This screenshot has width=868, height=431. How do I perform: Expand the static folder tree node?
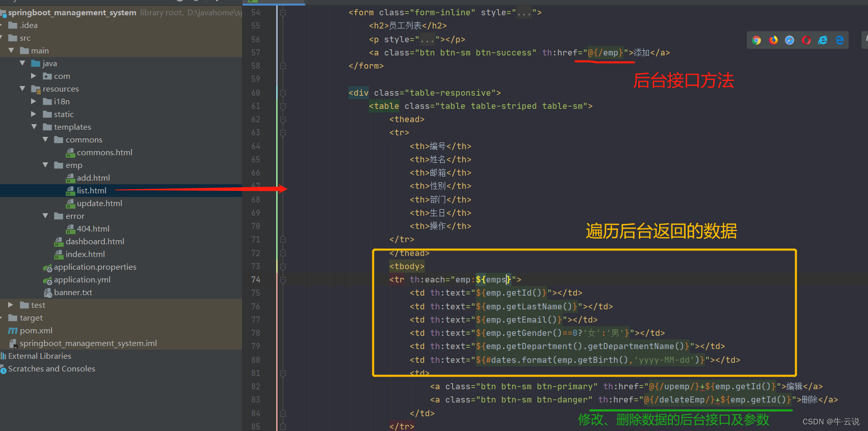click(34, 114)
